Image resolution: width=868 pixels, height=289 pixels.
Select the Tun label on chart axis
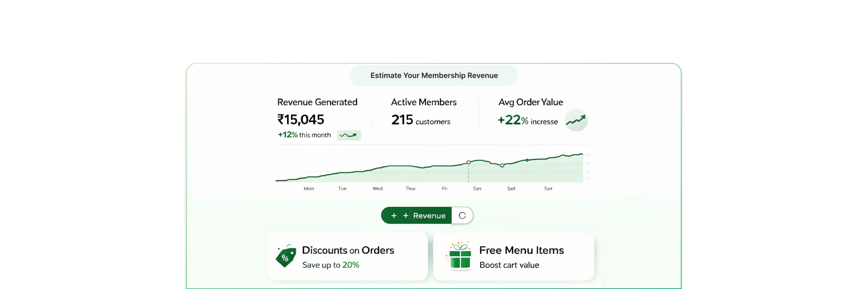(x=548, y=189)
